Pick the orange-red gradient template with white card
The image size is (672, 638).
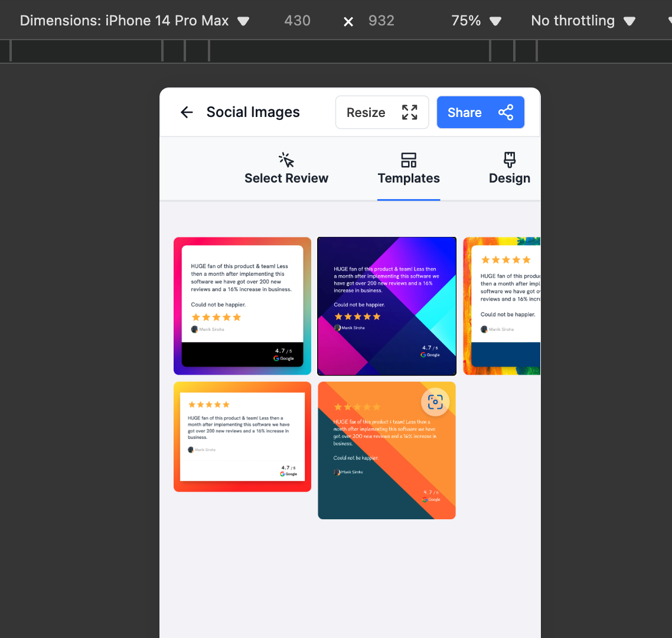[242, 437]
